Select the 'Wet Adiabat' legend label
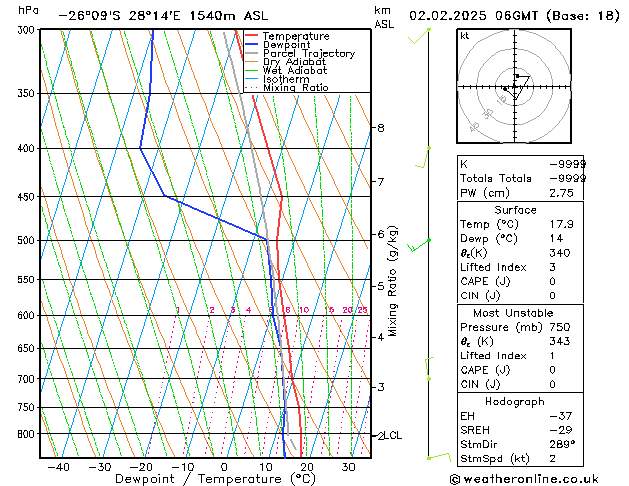Image resolution: width=629 pixels, height=486 pixels. pyautogui.click(x=295, y=70)
